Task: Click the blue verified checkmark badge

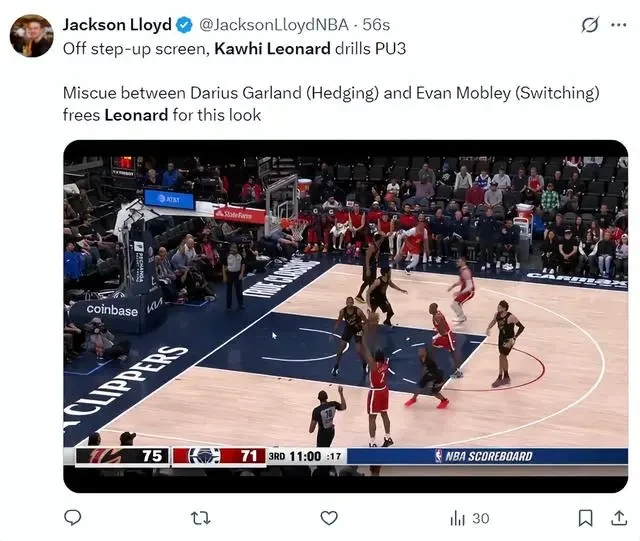Action: tap(184, 25)
